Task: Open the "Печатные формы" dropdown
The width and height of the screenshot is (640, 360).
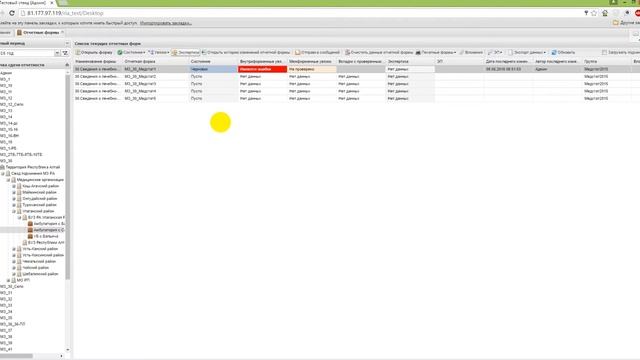Action: coord(436,52)
